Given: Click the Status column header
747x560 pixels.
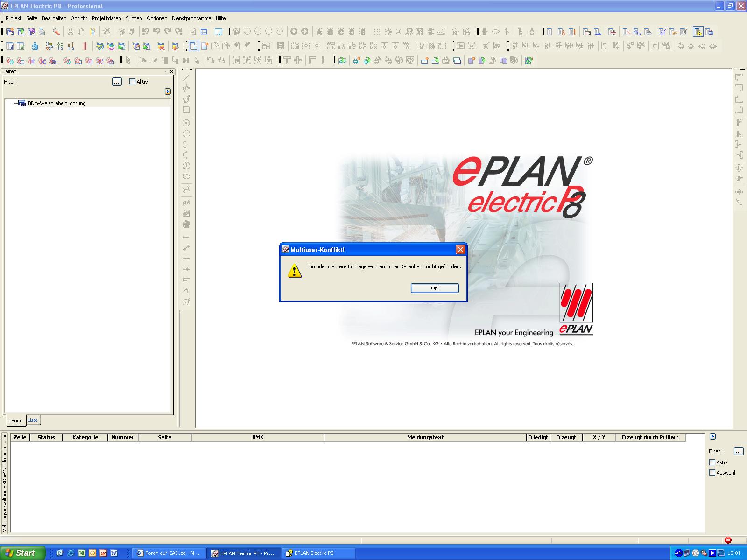Looking at the screenshot, I should [46, 437].
